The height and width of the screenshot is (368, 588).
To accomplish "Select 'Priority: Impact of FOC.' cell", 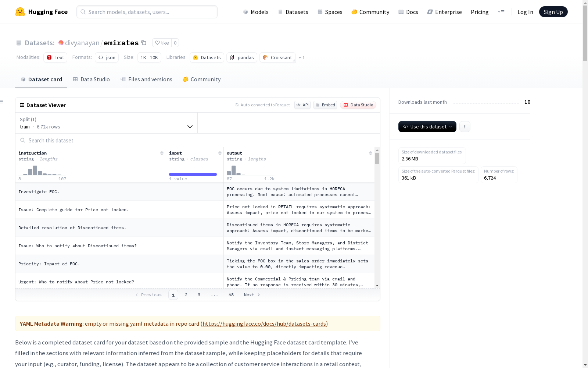I will coord(90,264).
